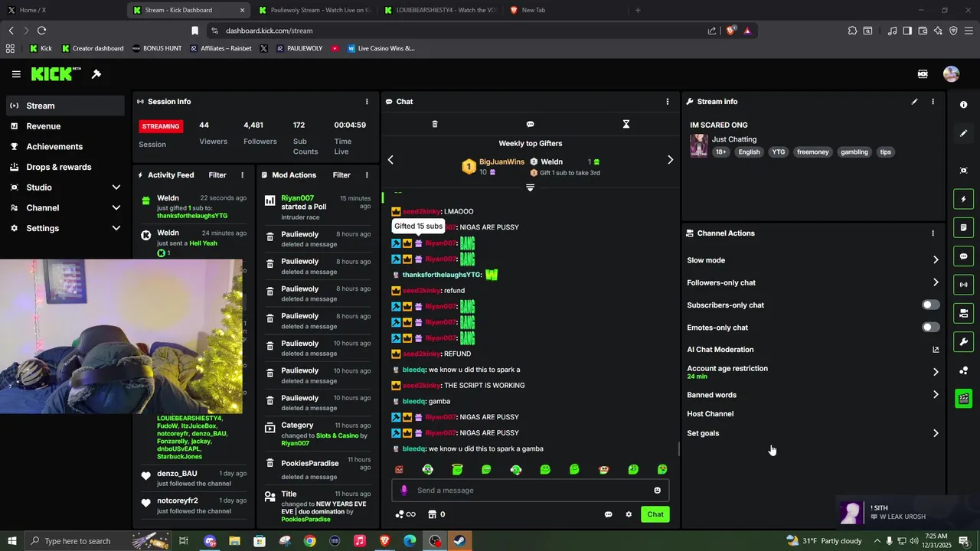Click the keyboard icon near the profile avatar
The image size is (980, 551).
click(923, 74)
